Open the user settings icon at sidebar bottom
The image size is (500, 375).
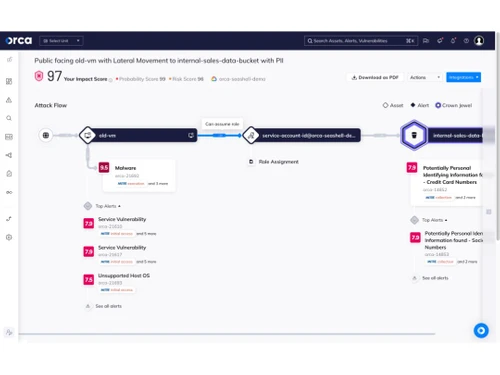9,332
